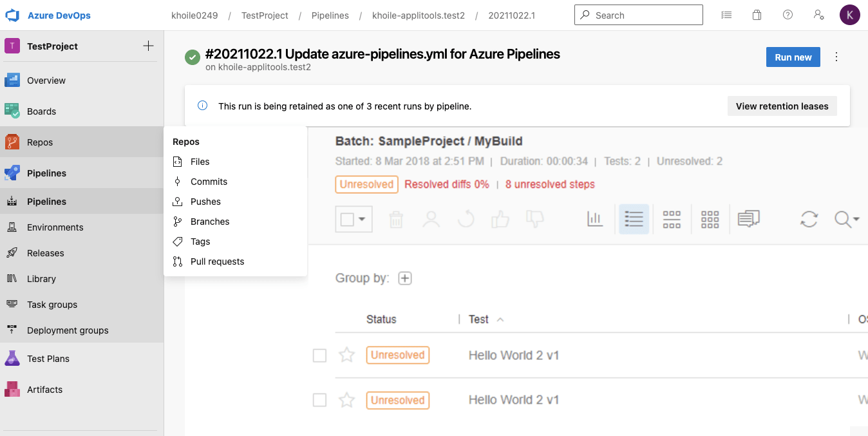Open the statistics chart view
This screenshot has width=868, height=436.
[594, 219]
